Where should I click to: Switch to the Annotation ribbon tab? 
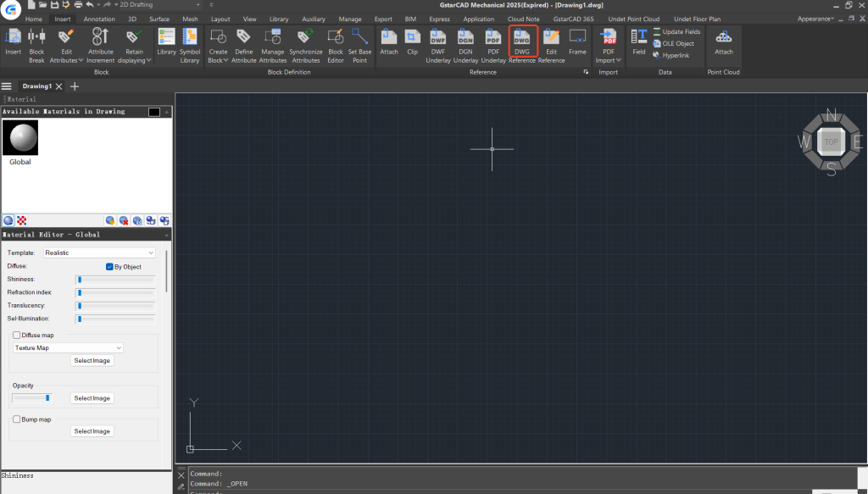pos(99,19)
